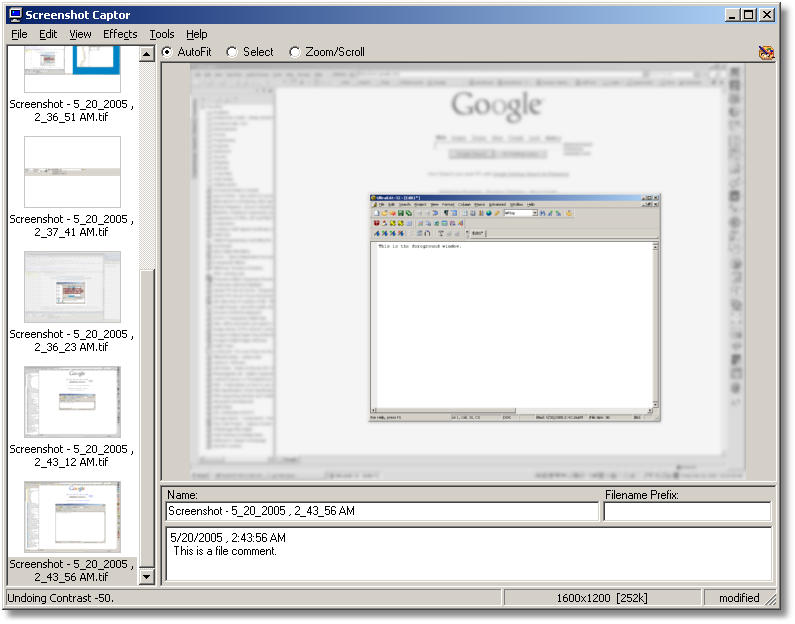The image size is (795, 624).
Task: Open the Edit menu
Action: click(48, 34)
